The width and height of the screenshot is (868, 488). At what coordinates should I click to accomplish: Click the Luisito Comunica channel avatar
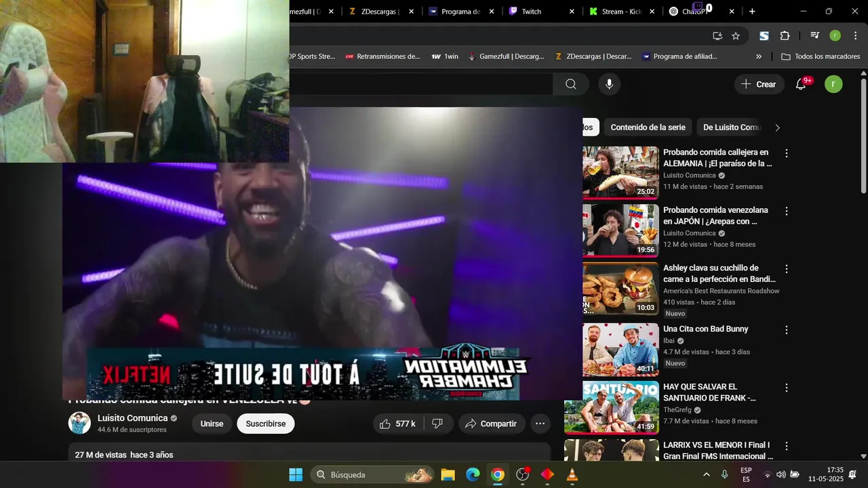[79, 423]
